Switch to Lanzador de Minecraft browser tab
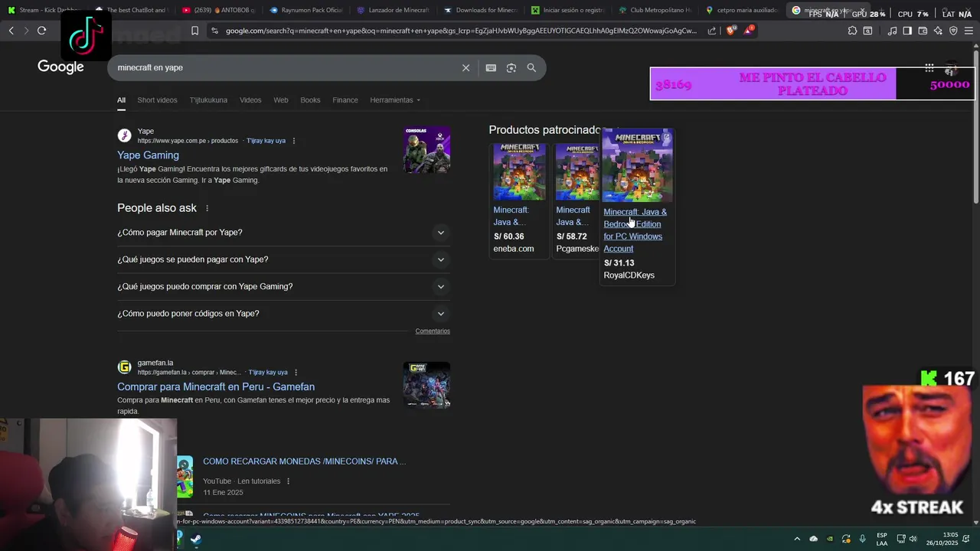The image size is (980, 551). point(392,11)
